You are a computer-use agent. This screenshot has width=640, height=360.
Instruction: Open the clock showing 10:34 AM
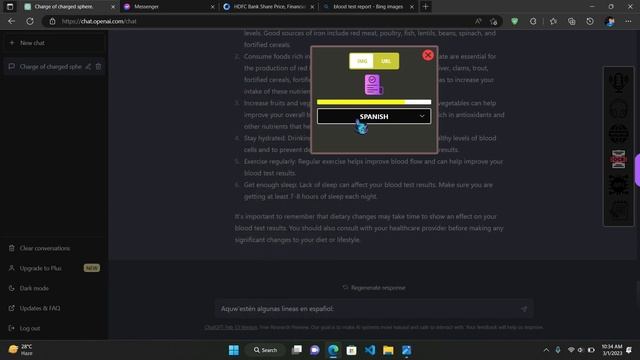point(611,350)
